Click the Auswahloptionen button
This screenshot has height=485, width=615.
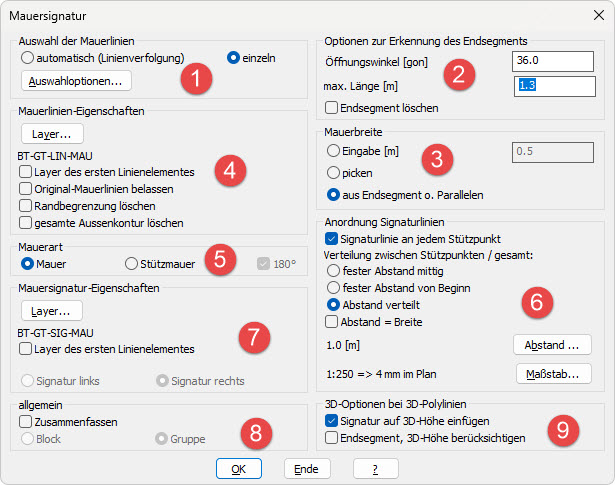tap(76, 79)
